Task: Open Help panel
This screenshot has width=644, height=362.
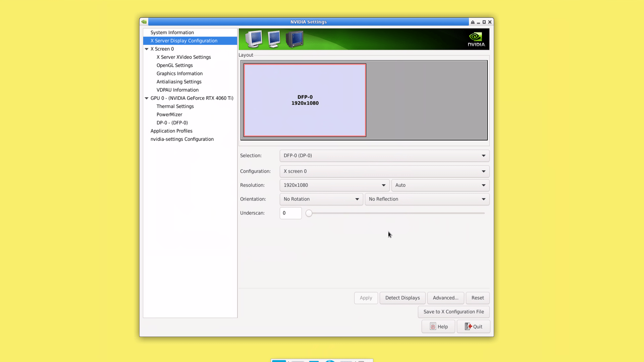Action: click(x=438, y=326)
